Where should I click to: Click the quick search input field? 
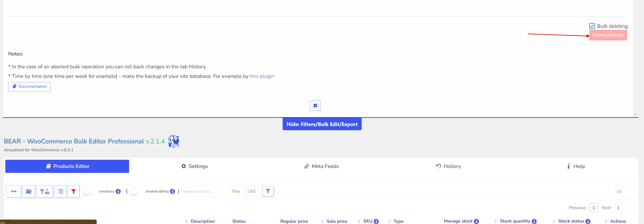pos(205,191)
